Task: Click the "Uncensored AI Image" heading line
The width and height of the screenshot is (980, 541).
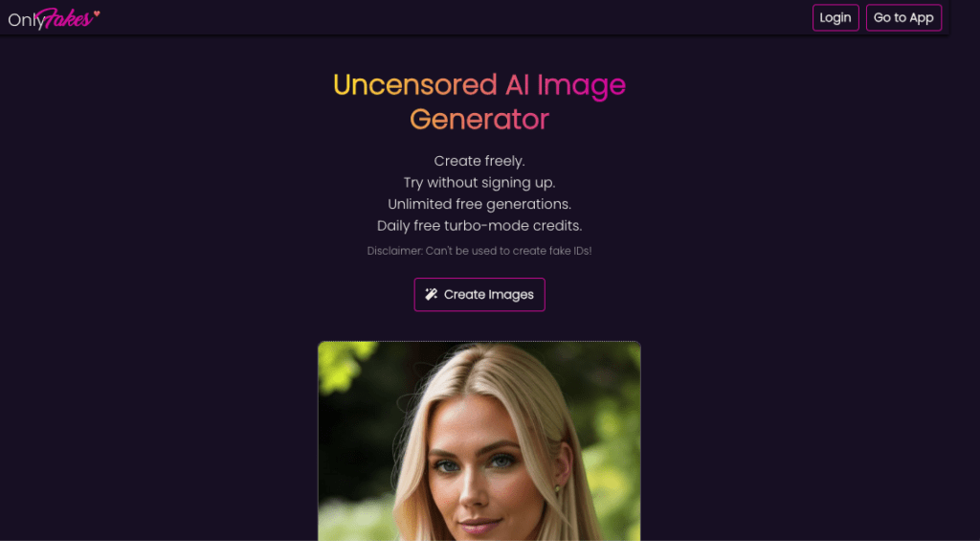Action: pos(479,84)
